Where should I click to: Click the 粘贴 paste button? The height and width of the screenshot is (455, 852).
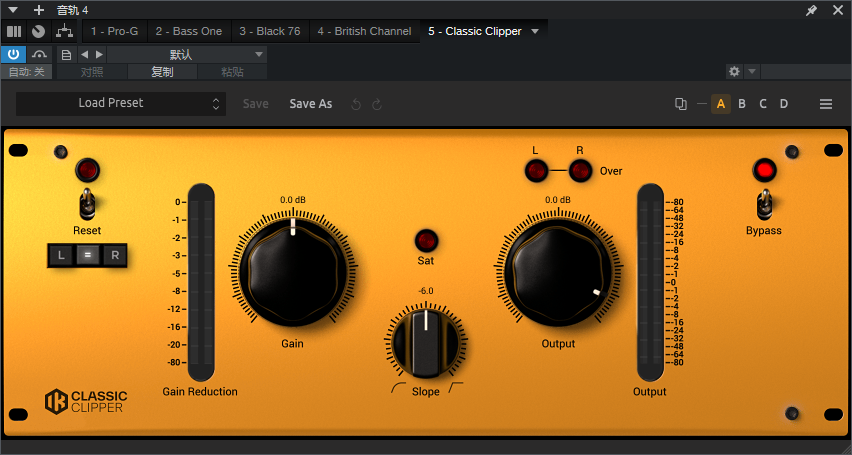(x=232, y=72)
